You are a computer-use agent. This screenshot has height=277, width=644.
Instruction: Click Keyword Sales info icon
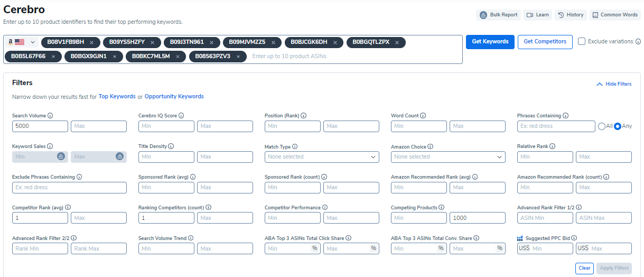pyautogui.click(x=50, y=146)
